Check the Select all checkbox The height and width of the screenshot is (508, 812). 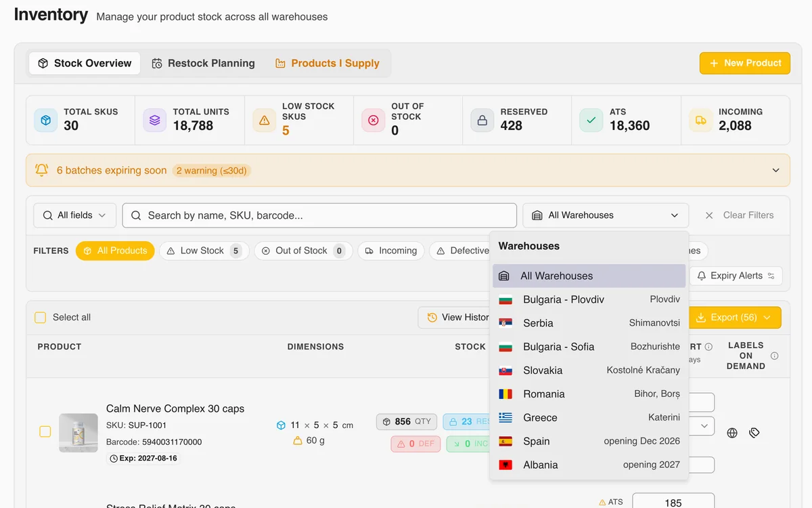click(41, 318)
